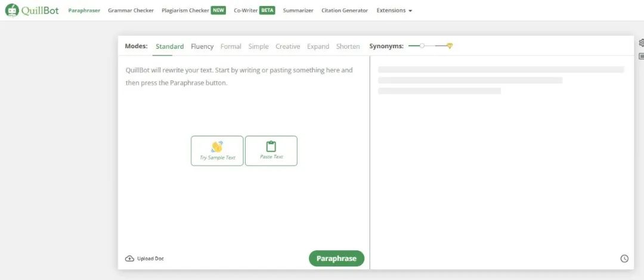This screenshot has width=644, height=280.
Task: Switch to Simple mode
Action: (x=258, y=46)
